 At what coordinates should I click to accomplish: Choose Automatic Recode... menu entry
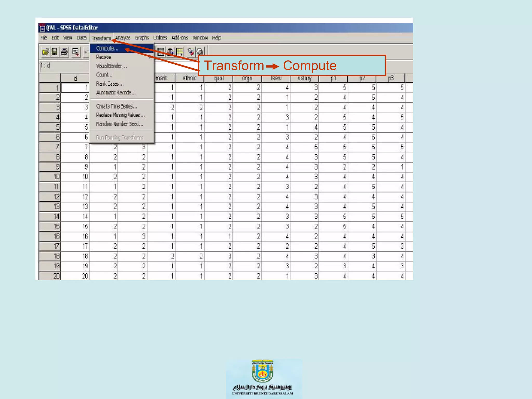[x=122, y=92]
